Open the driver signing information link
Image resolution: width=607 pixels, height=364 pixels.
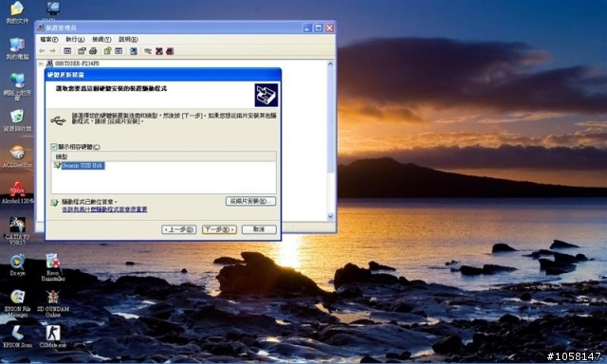point(104,209)
